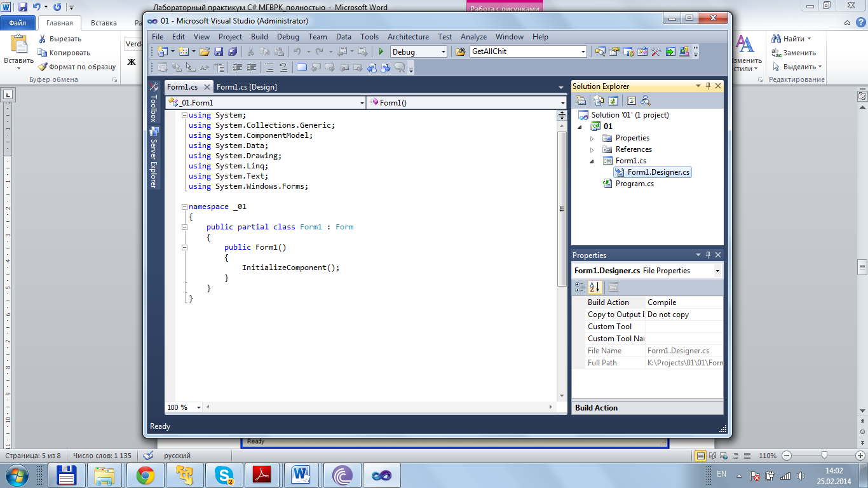The image size is (868, 488).
Task: Click View Code icon in Solution Explorer
Action: pos(631,100)
